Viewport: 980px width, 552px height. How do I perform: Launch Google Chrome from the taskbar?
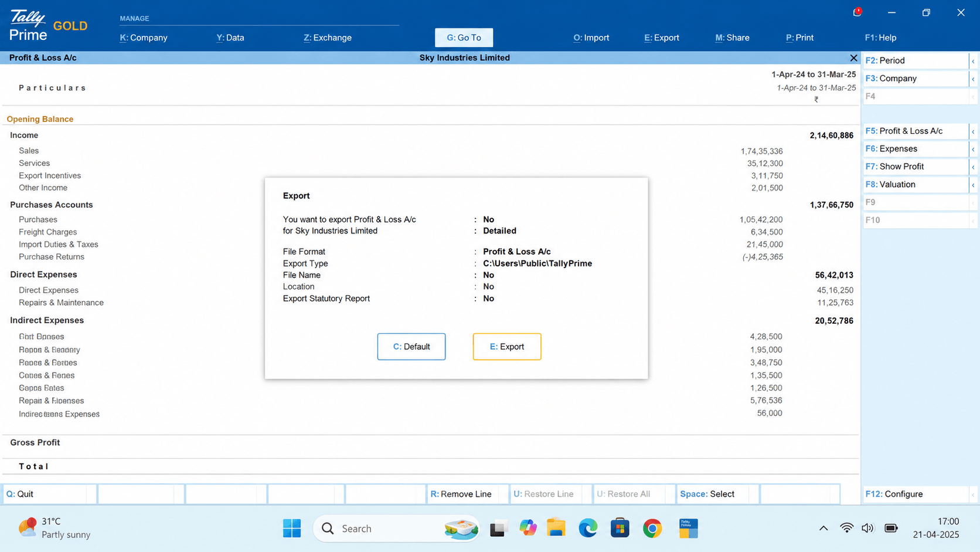tap(652, 528)
